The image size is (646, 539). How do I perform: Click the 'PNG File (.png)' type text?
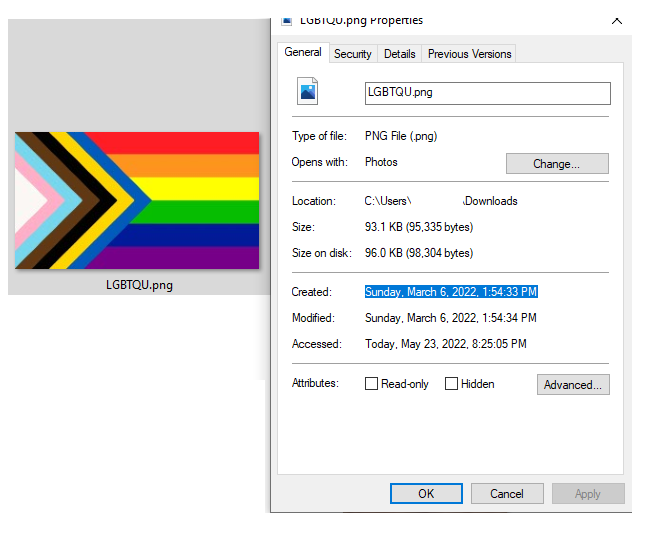[401, 136]
